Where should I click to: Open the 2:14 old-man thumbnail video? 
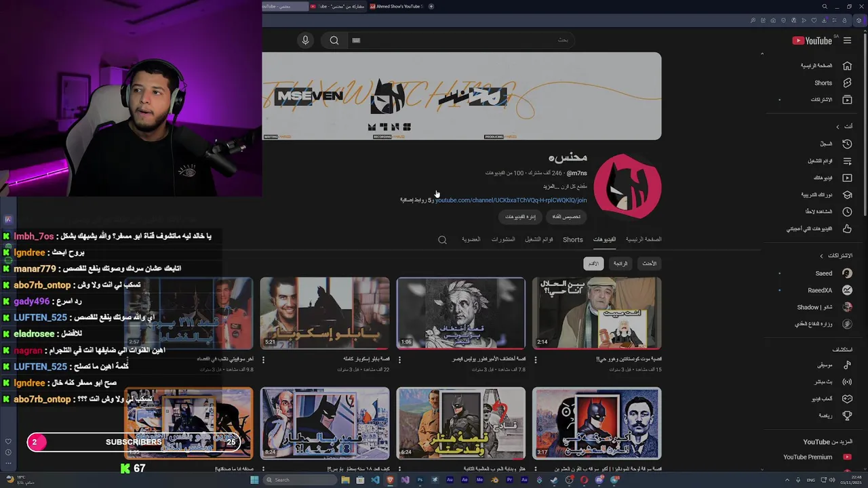point(597,313)
